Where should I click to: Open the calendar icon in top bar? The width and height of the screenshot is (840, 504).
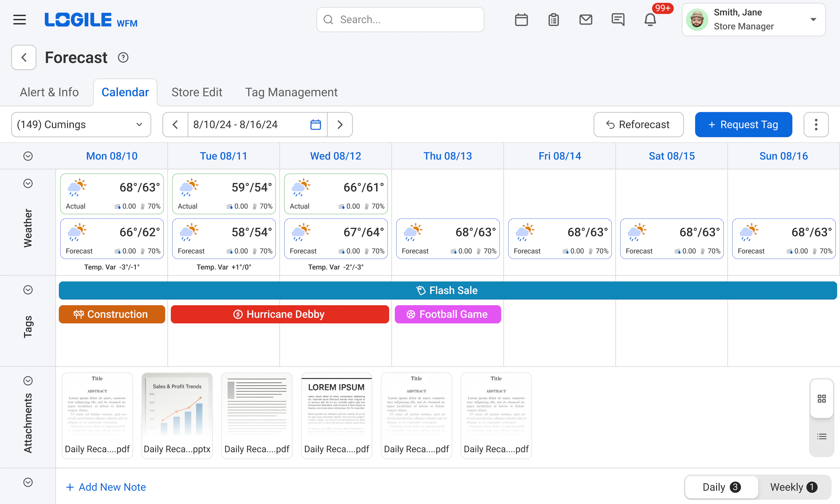521,20
